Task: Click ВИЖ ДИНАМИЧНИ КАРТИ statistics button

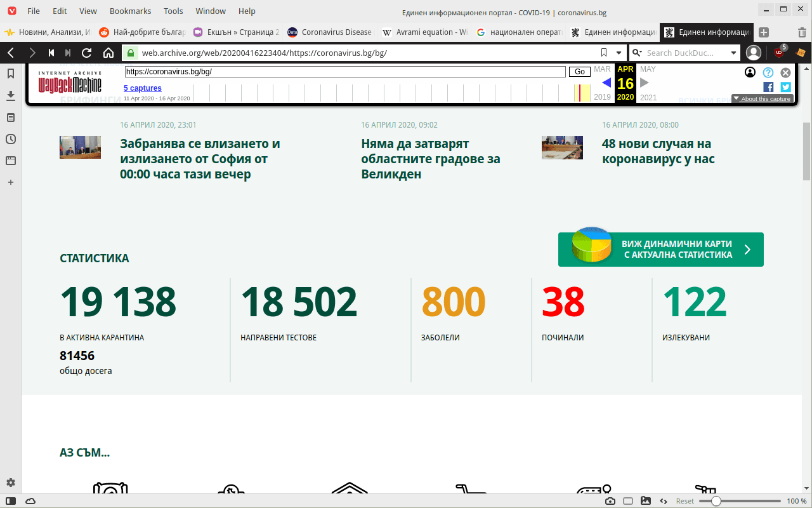Action: 661,250
